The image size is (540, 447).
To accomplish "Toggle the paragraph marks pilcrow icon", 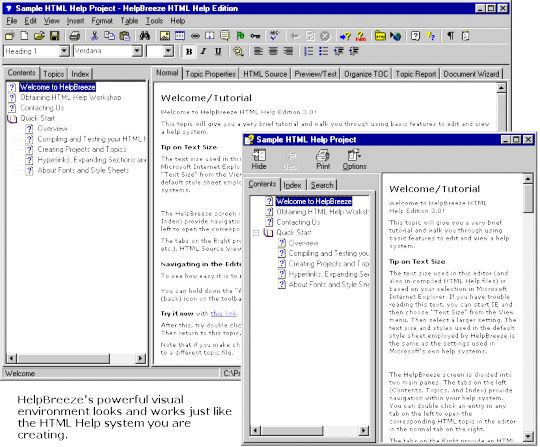I will (450, 36).
